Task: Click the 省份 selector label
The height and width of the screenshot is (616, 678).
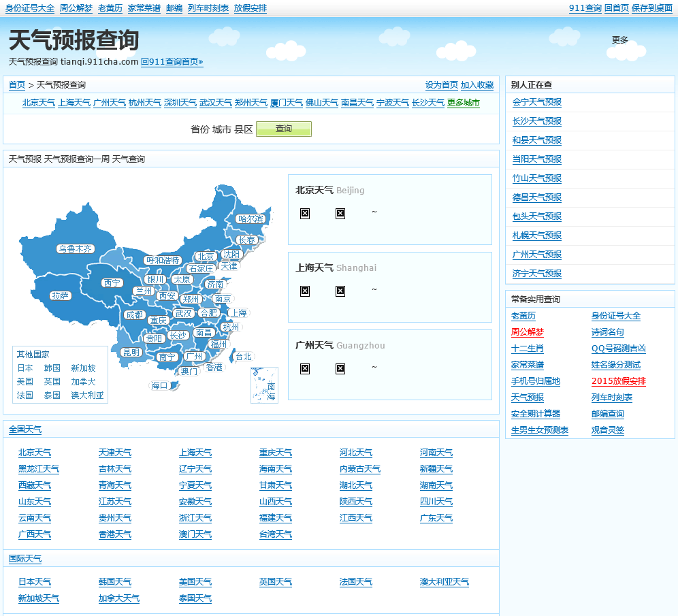Action: point(199,129)
